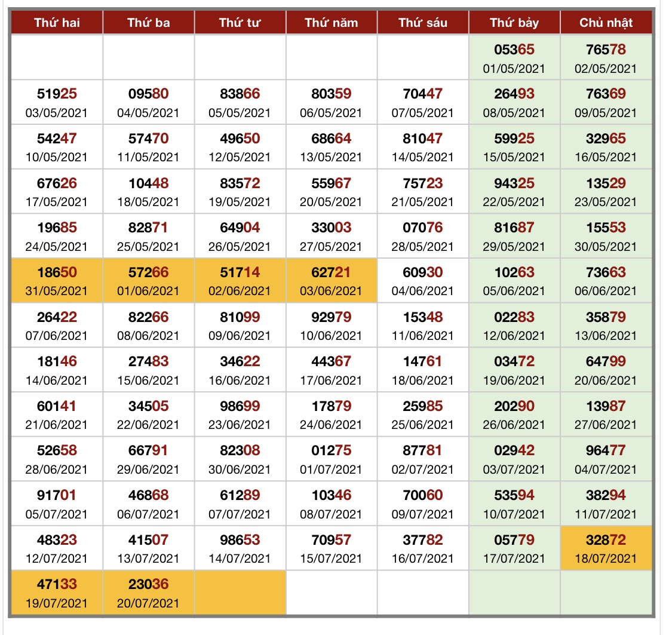The height and width of the screenshot is (635, 672).
Task: Select the cell dated 03/05/2021
Action: (x=57, y=102)
